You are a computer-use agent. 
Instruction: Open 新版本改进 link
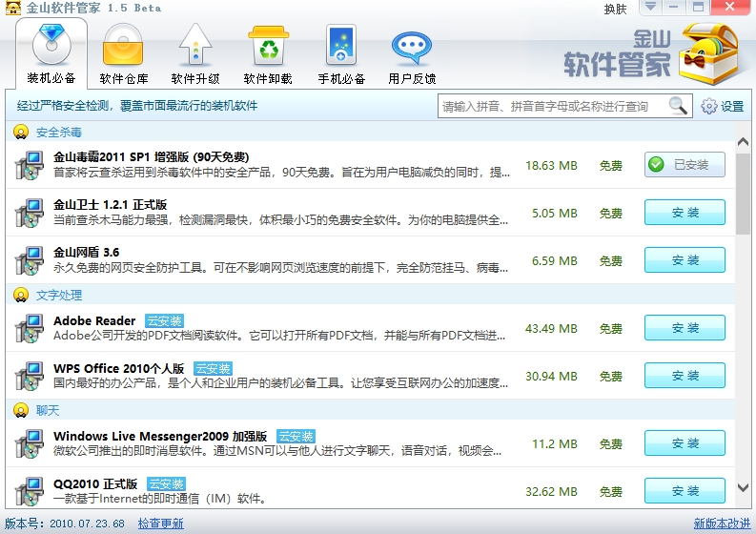(722, 524)
